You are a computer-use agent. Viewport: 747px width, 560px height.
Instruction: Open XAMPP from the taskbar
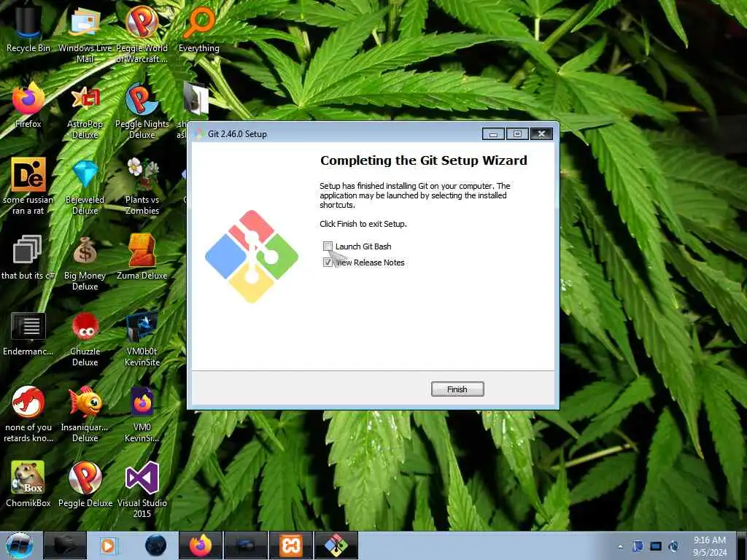291,545
